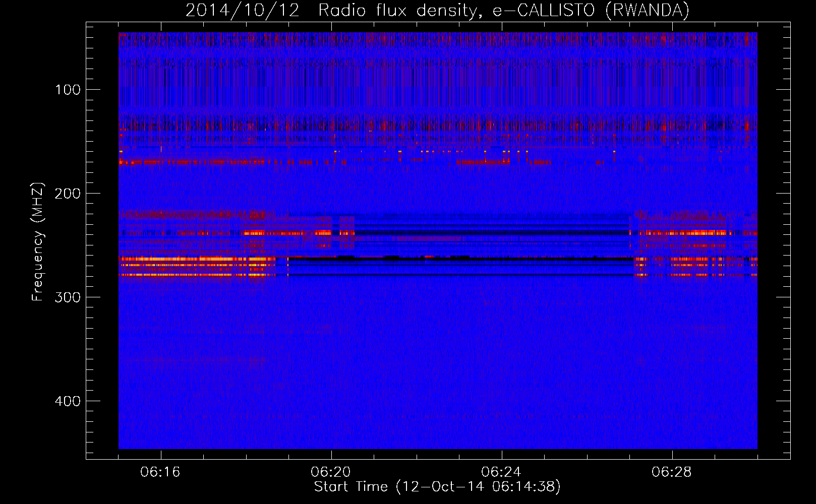Click the '100' frequency tick label

click(68, 90)
